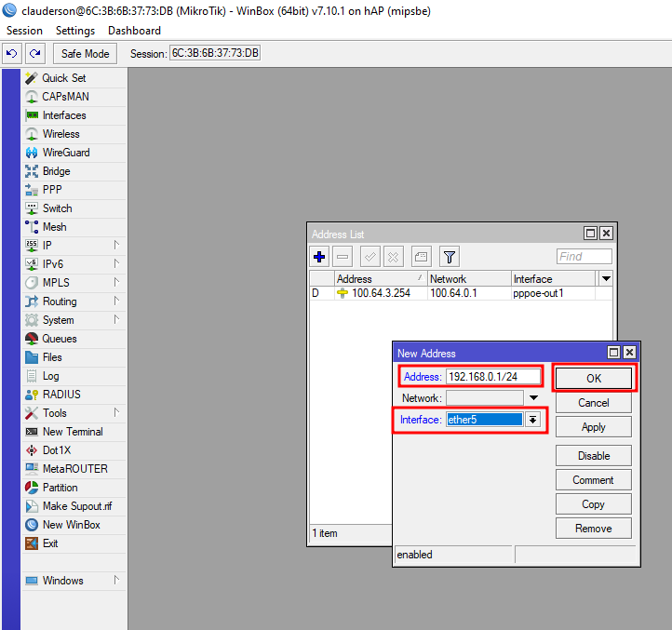
Task: Click the undo arrow icon in toolbar
Action: (x=12, y=53)
